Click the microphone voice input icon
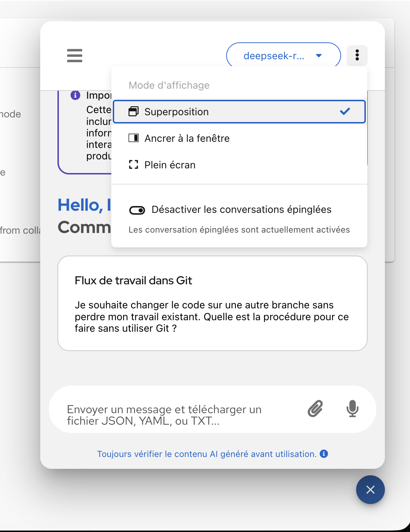410x532 pixels. [353, 409]
